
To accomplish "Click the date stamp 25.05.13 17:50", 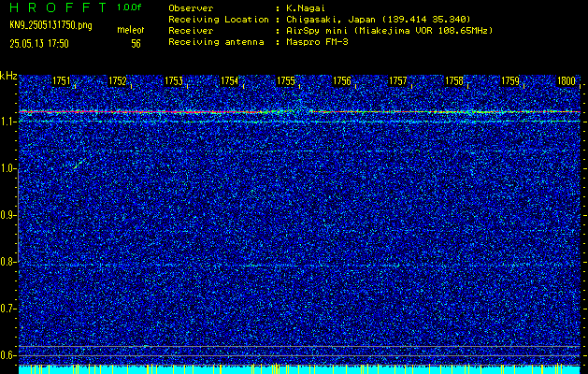I will click(39, 44).
